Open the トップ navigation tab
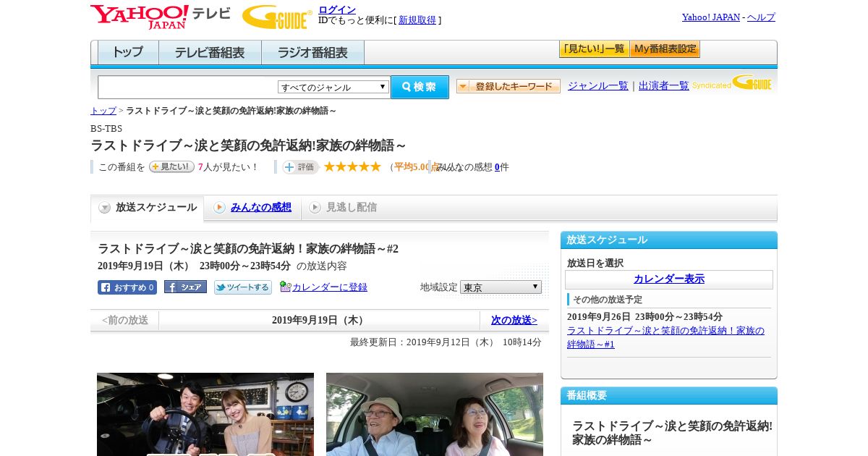 tap(128, 53)
